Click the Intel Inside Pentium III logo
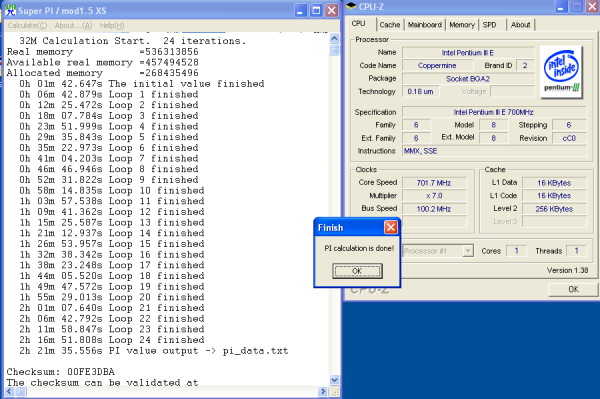 tap(561, 72)
